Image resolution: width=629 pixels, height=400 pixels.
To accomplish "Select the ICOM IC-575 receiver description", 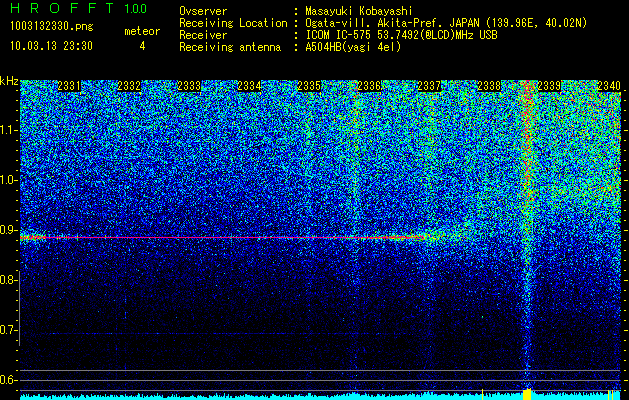I will pyautogui.click(x=401, y=35).
